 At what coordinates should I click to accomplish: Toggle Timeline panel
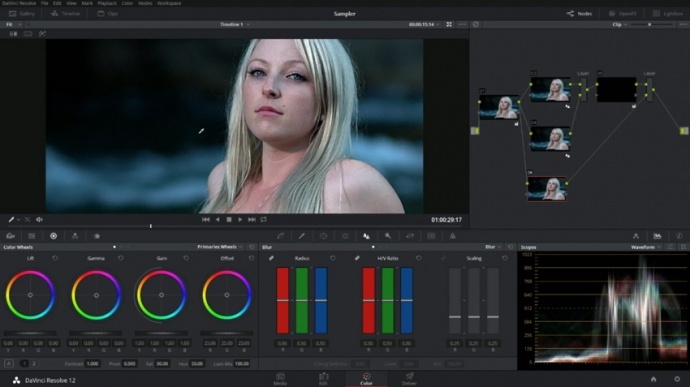65,14
